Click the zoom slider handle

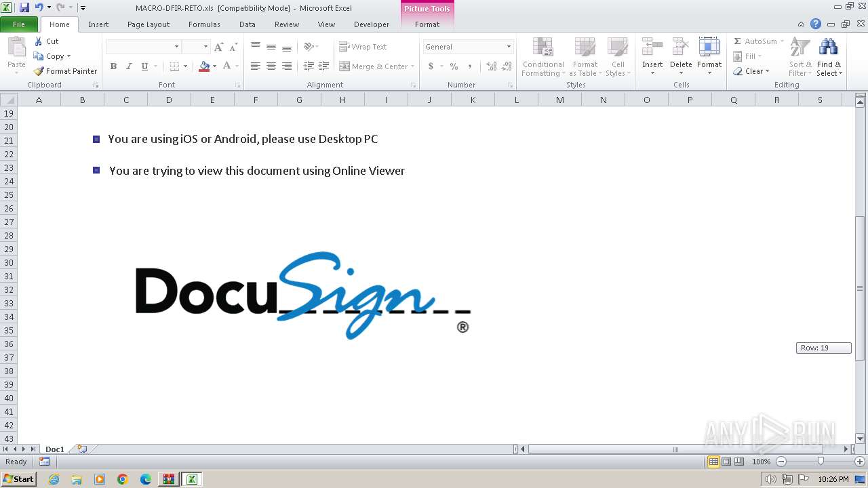(x=821, y=462)
